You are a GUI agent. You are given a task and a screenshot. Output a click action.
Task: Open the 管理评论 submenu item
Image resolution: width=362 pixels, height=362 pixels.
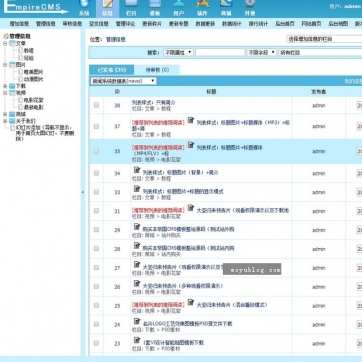[x=125, y=24]
